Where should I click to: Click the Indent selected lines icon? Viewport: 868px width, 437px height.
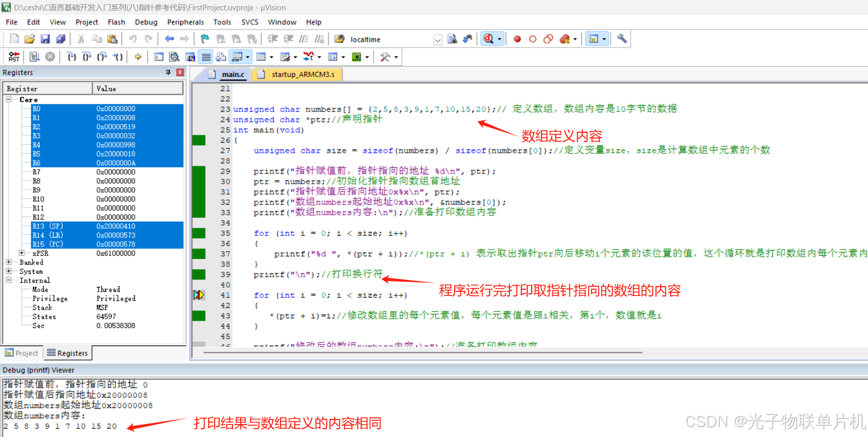tap(273, 39)
